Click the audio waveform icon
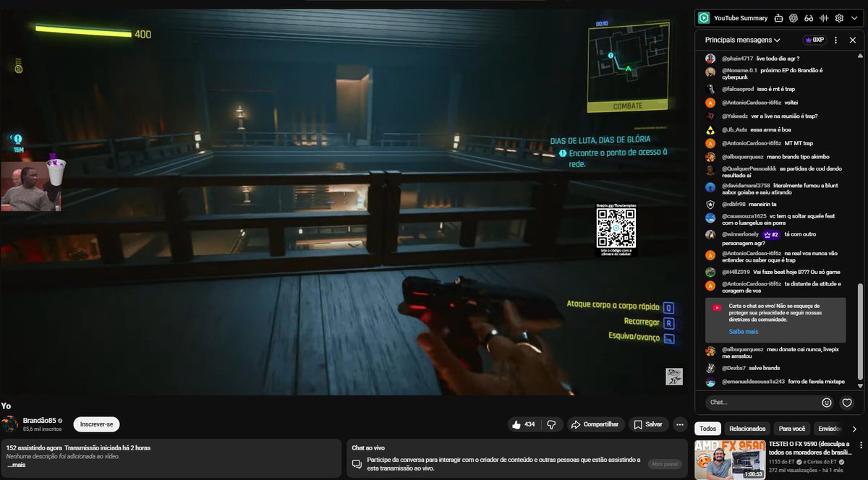868x480 pixels. pyautogui.click(x=824, y=18)
